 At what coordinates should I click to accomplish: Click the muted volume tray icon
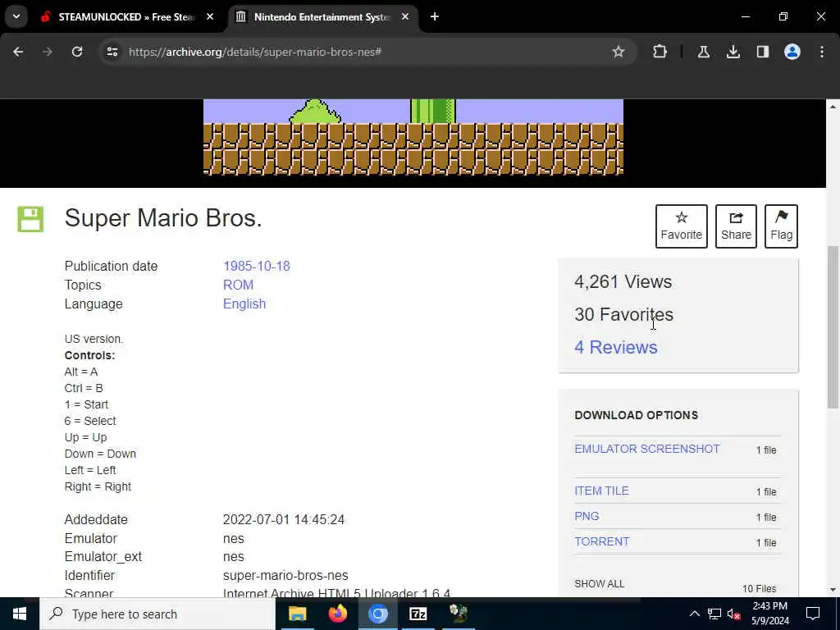pos(734,614)
